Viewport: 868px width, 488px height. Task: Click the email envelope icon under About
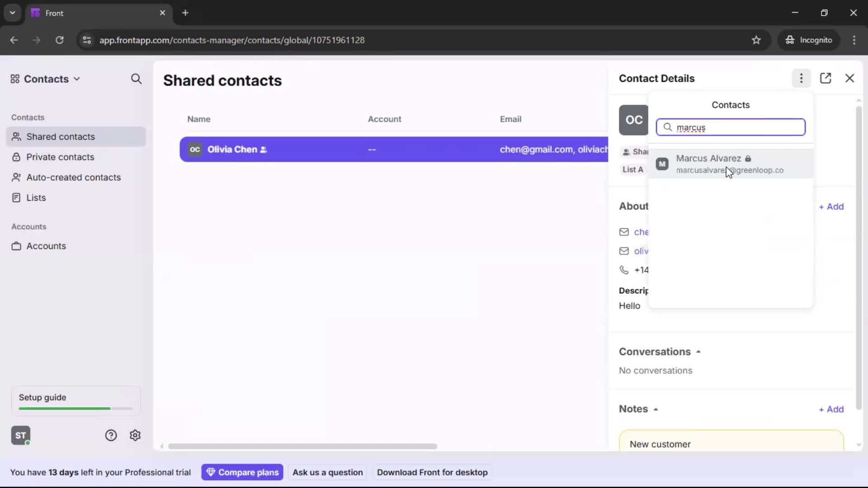point(624,232)
